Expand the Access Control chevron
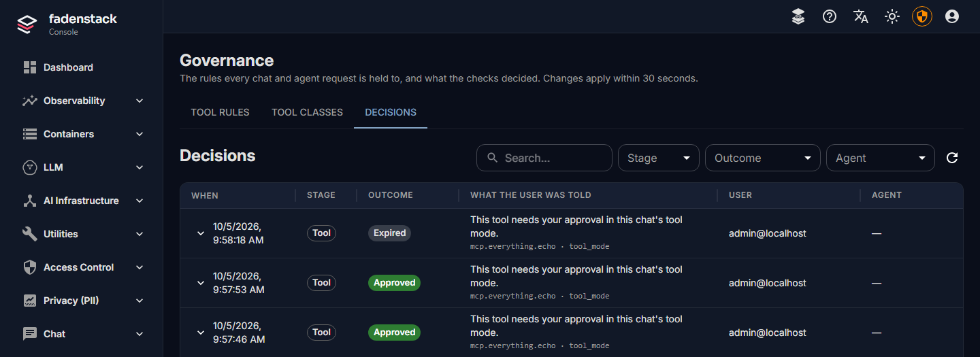 tap(140, 267)
